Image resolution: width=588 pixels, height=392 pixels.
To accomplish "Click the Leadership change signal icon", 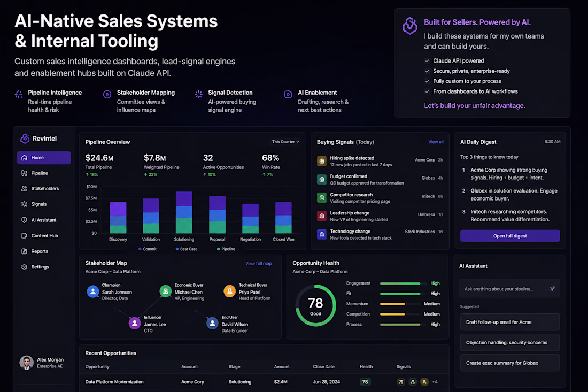I will point(322,216).
